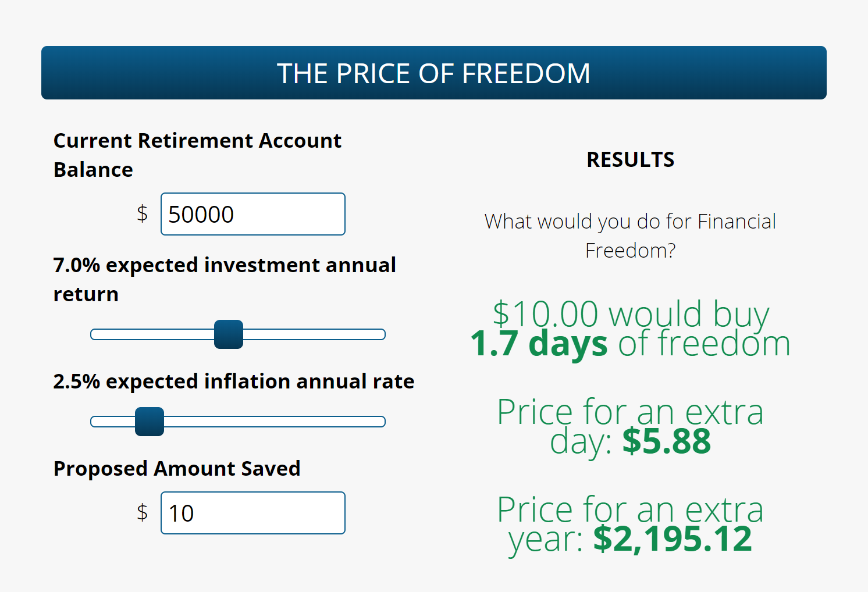
Task: Click the dollar sign beside the balance field
Action: coord(143,213)
